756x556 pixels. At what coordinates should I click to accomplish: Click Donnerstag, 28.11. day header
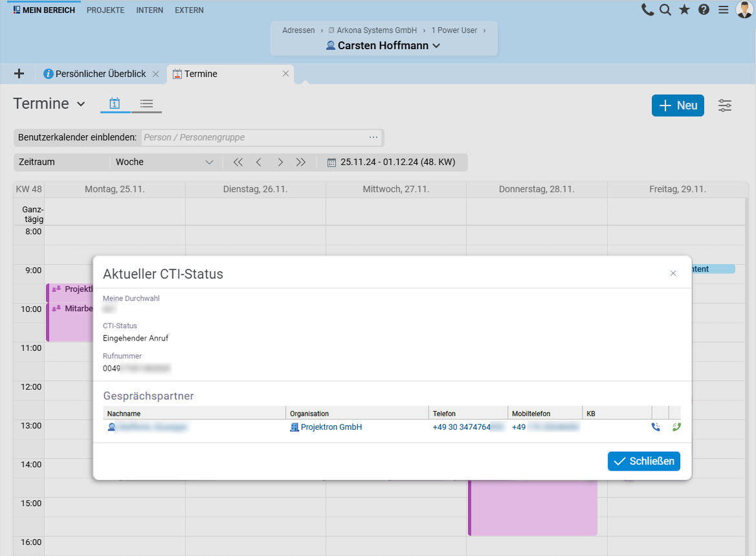coord(537,190)
